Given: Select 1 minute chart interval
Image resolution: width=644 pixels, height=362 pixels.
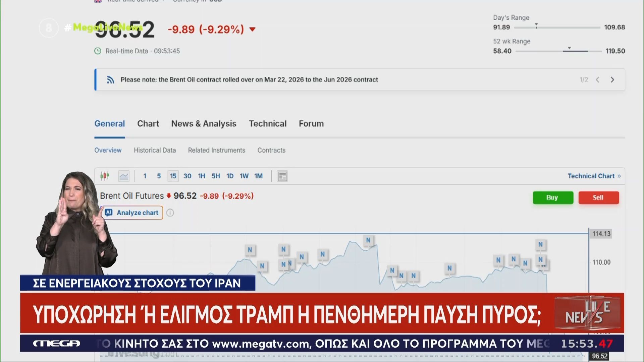Looking at the screenshot, I should pyautogui.click(x=145, y=176).
